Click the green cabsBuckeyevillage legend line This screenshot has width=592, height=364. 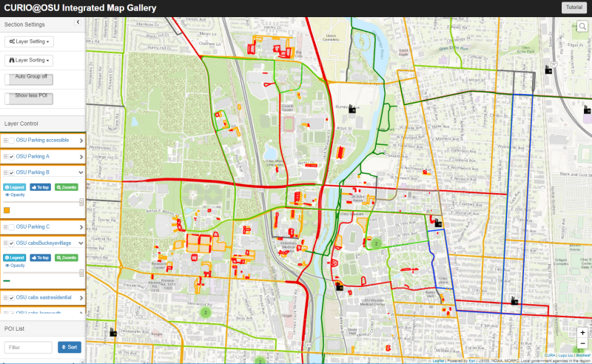(x=7, y=281)
